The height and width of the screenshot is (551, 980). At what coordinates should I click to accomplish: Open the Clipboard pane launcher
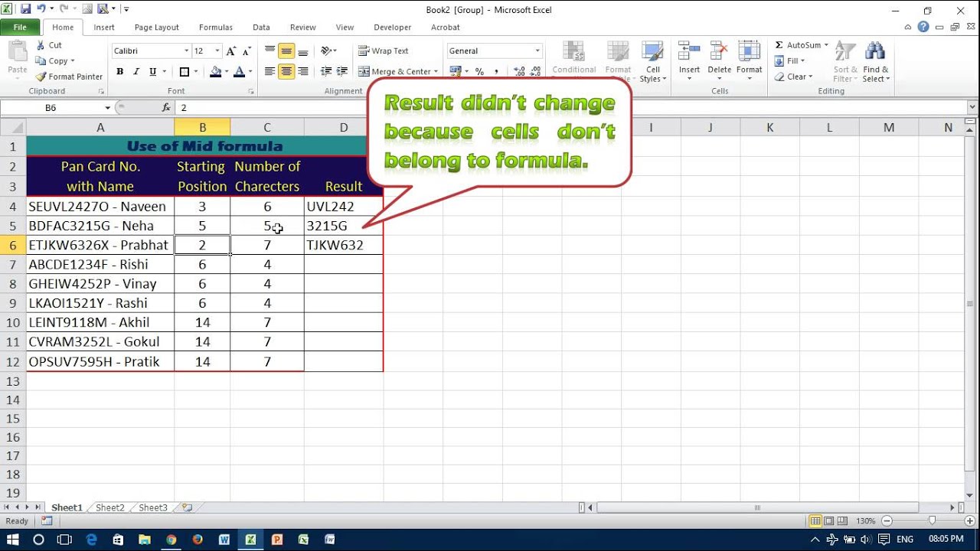point(100,92)
